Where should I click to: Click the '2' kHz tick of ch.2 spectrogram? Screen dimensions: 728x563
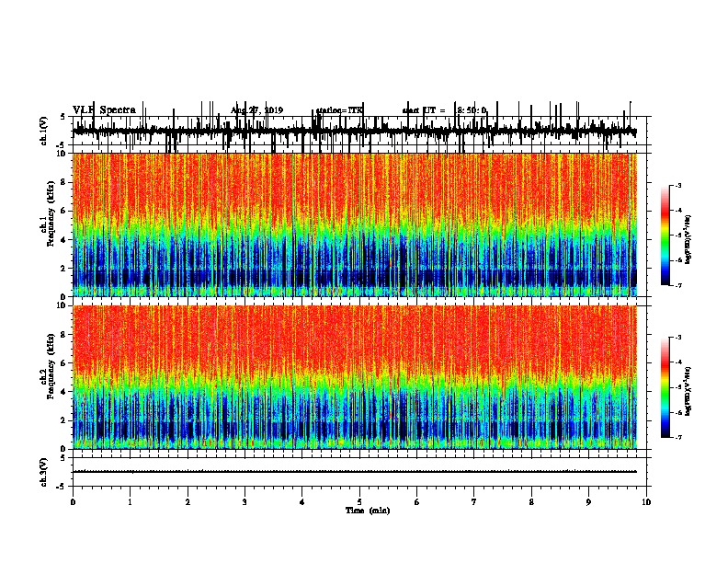click(64, 420)
